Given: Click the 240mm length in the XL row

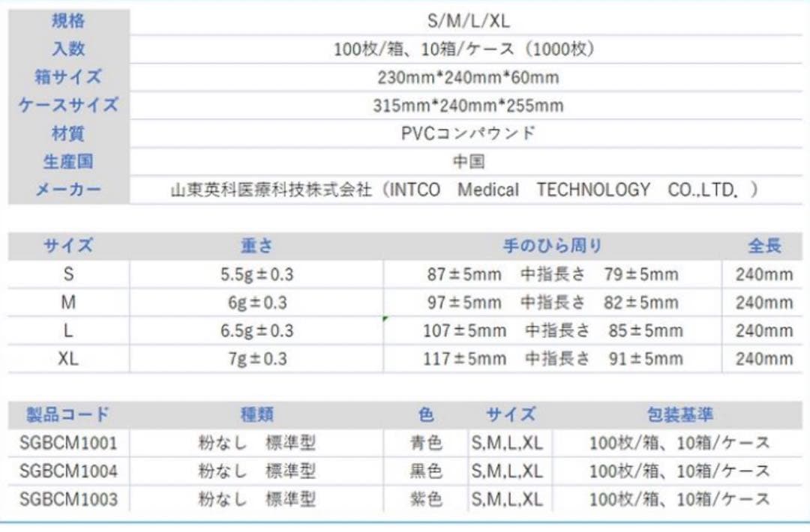Looking at the screenshot, I should click(x=764, y=358).
